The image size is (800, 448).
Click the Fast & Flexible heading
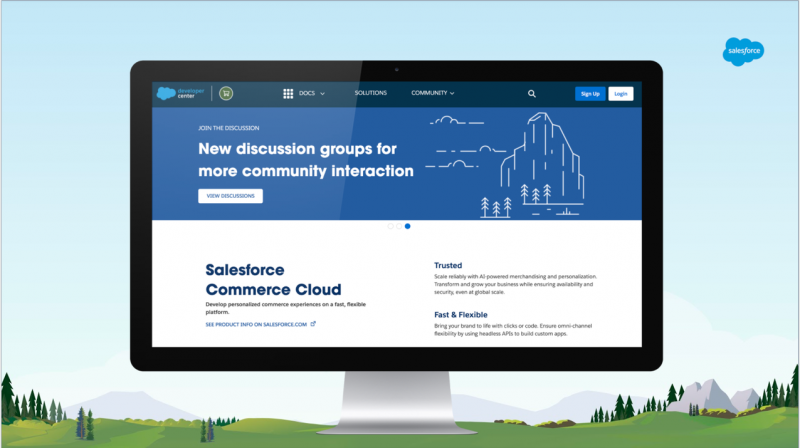click(x=461, y=315)
